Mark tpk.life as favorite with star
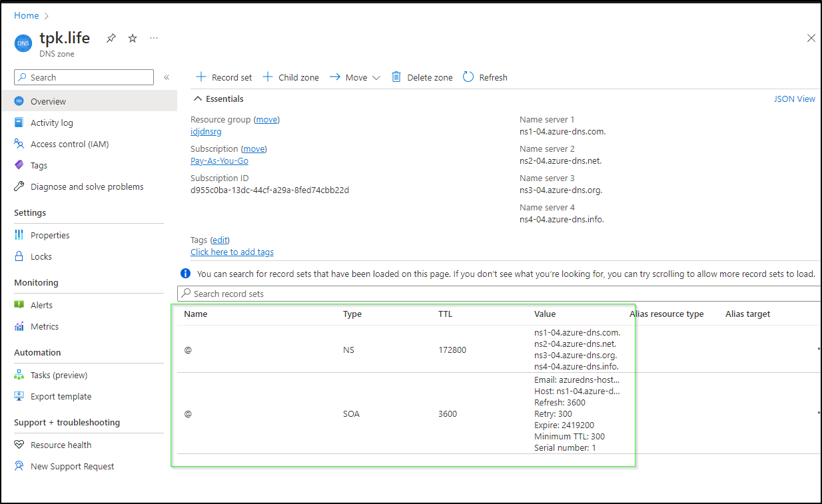 (x=133, y=39)
